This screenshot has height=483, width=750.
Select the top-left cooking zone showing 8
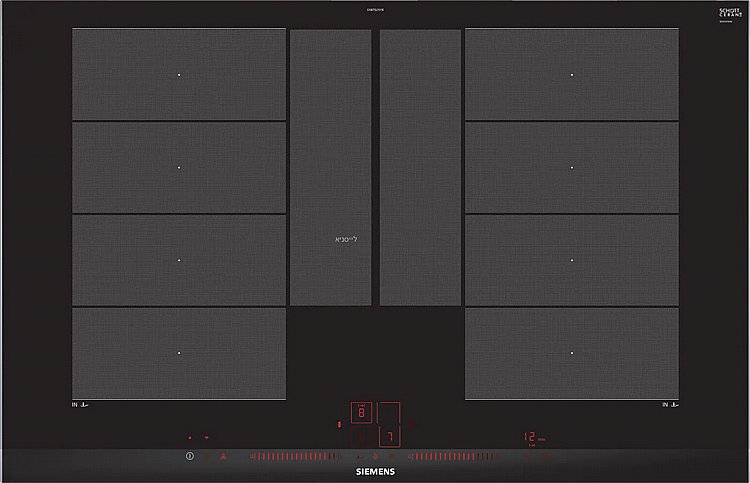(x=361, y=413)
